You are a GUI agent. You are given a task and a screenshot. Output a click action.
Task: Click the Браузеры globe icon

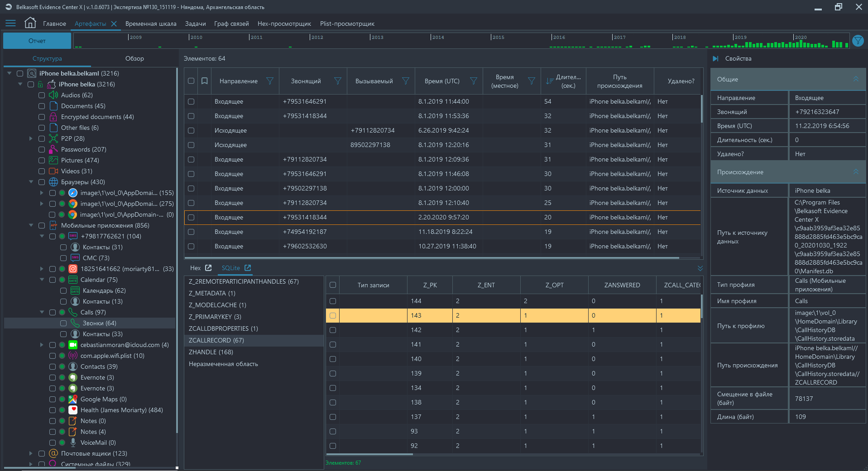53,182
